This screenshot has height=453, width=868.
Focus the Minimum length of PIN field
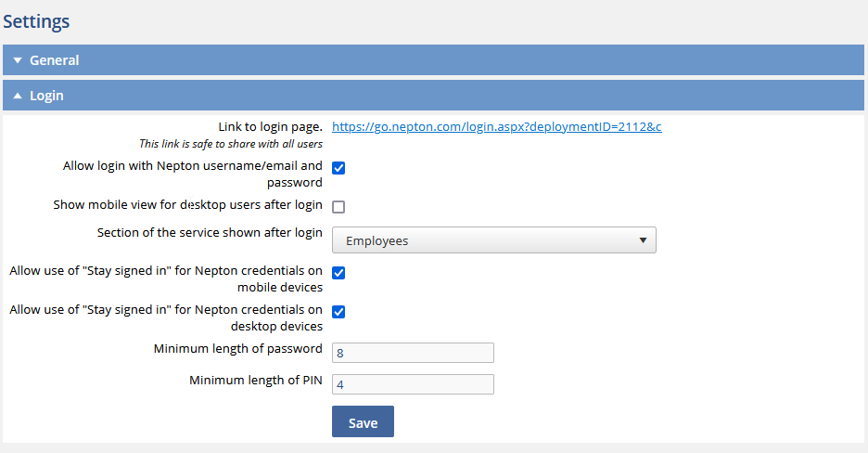click(x=413, y=384)
